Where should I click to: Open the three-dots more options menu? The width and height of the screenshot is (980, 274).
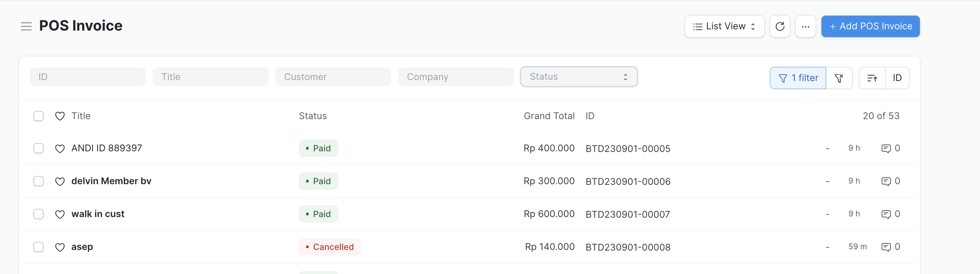coord(806,26)
